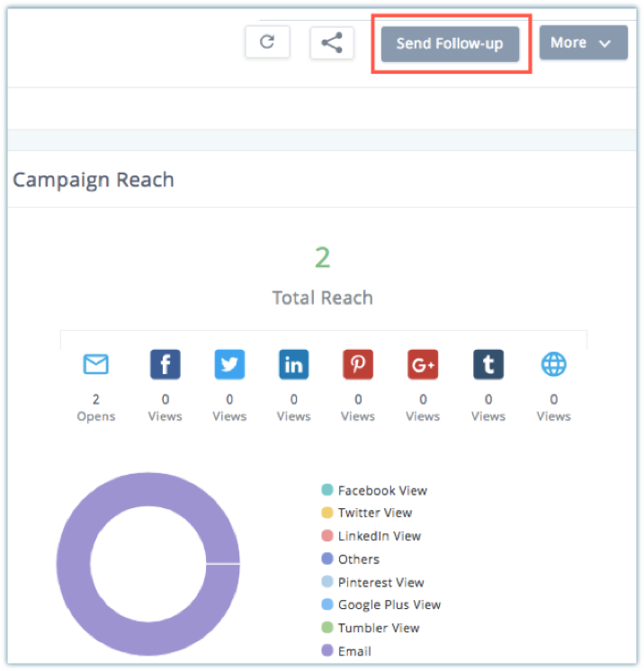Click the Others legend color dot

tap(327, 559)
